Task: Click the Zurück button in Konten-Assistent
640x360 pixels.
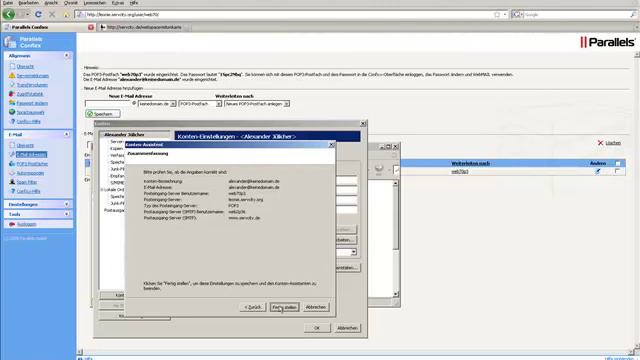Action: (x=253, y=307)
